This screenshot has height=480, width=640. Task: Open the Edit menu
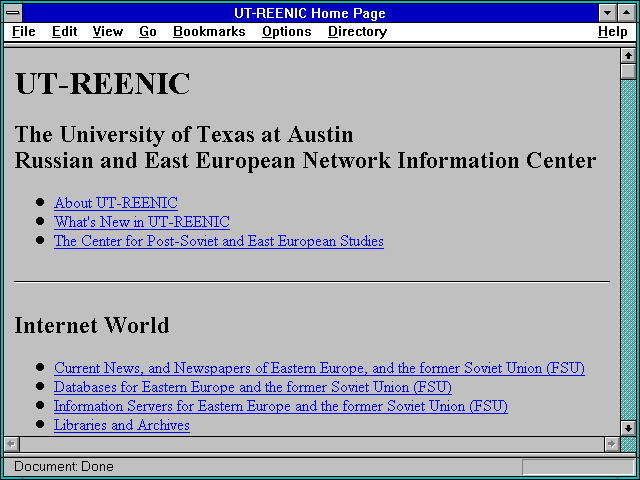[x=64, y=31]
